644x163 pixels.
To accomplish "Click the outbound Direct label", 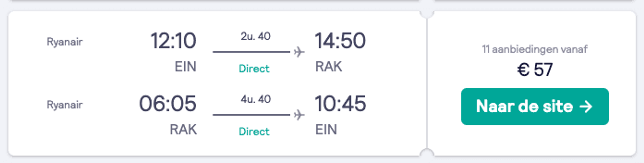I will click(254, 69).
